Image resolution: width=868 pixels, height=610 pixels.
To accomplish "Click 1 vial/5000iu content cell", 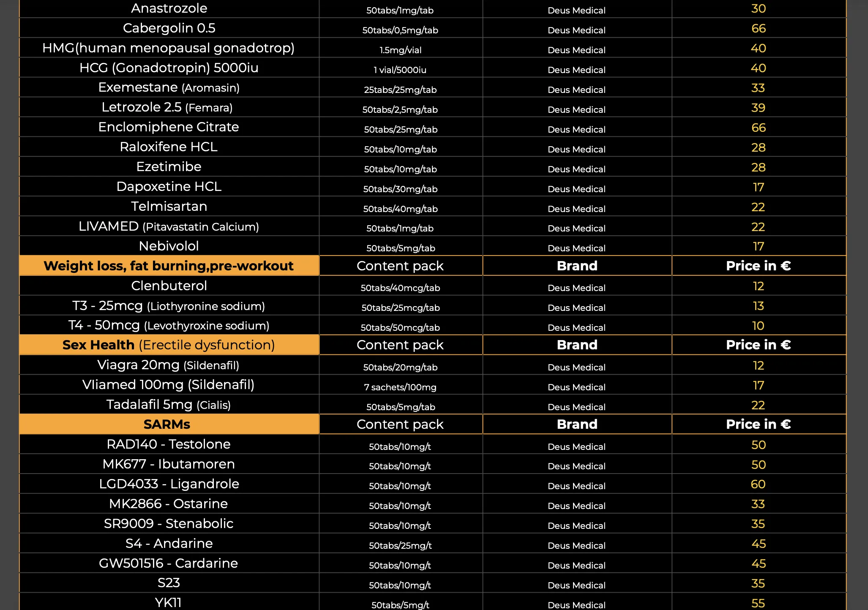I will click(400, 70).
